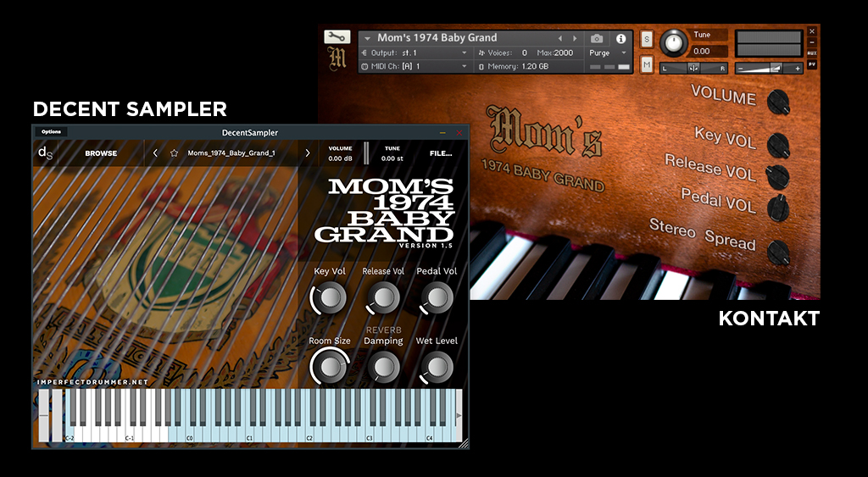Click the camera snapshot icon in Kontakt
This screenshot has width=868, height=477.
596,39
